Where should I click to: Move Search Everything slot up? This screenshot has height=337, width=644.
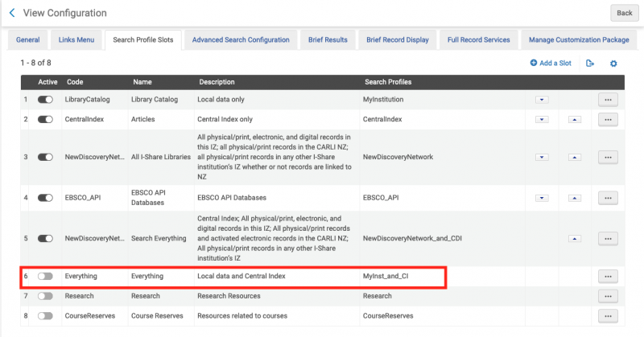(575, 239)
